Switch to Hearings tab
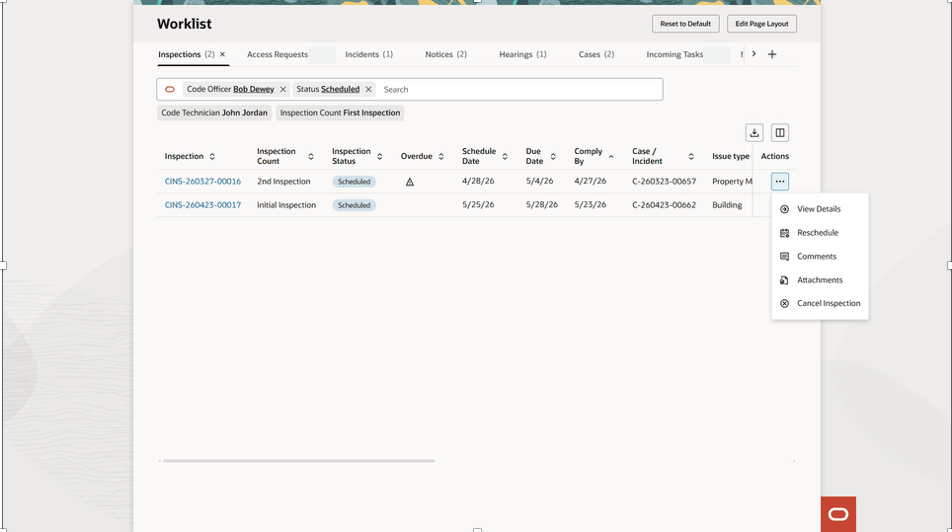This screenshot has width=952, height=532. click(523, 54)
